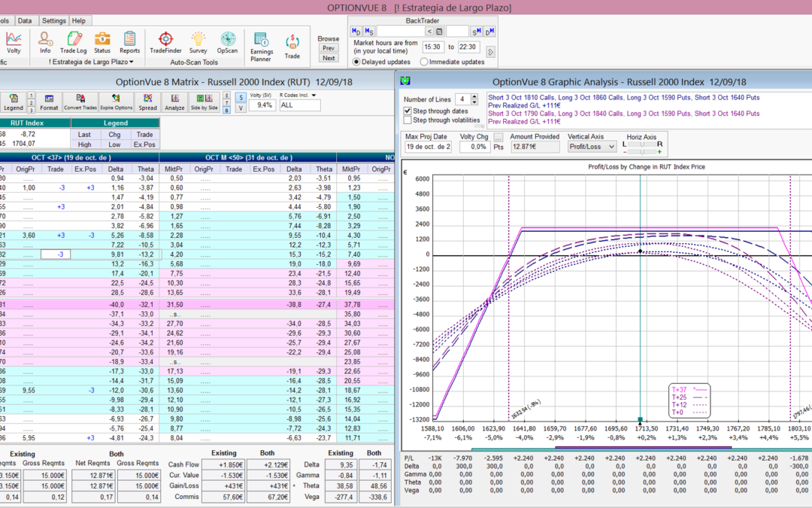Select matrix row mode T
Screen dimensions: 812x508
[226, 102]
